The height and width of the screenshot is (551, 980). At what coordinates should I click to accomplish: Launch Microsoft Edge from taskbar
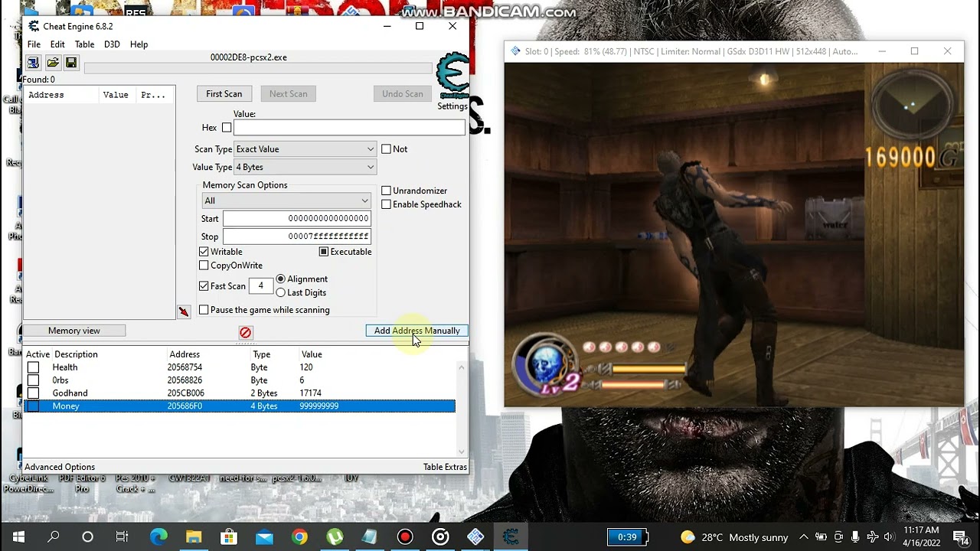[x=158, y=536]
